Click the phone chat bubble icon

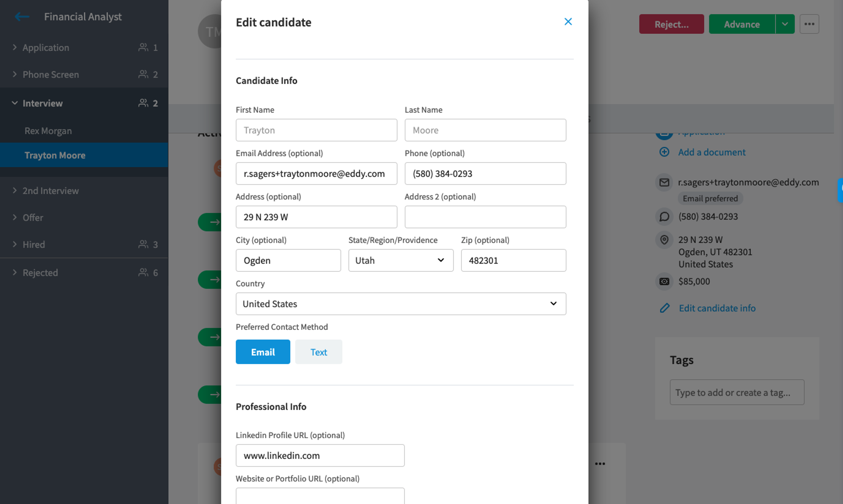point(664,217)
